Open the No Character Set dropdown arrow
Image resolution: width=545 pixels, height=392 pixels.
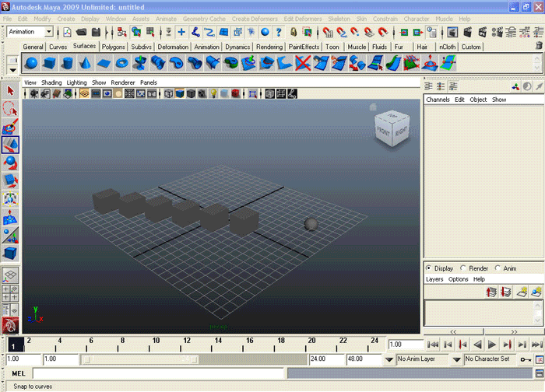(x=457, y=359)
